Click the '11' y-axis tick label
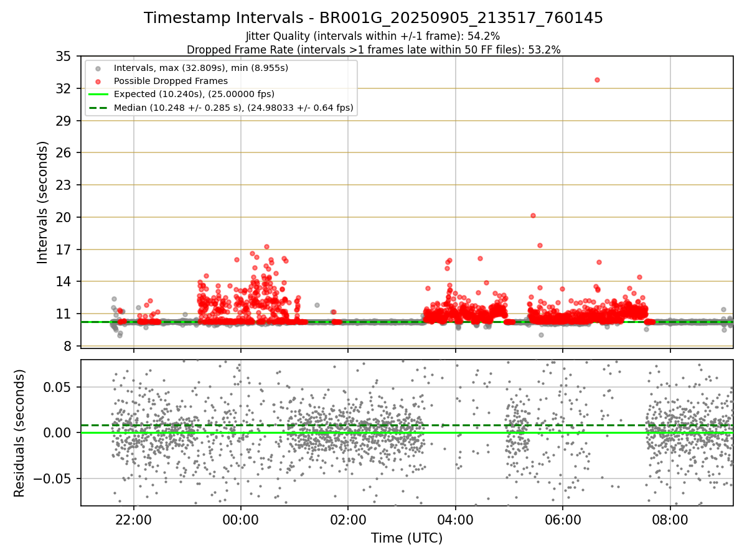 [x=63, y=314]
